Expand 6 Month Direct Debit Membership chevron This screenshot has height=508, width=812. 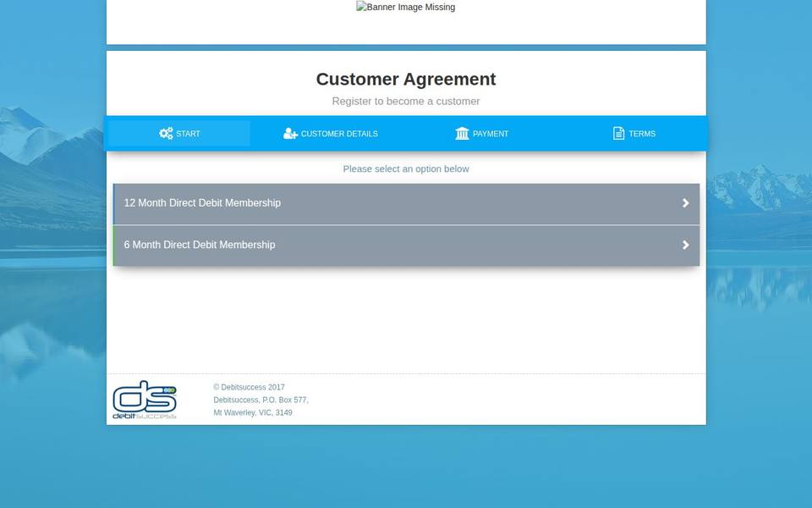[x=686, y=245]
